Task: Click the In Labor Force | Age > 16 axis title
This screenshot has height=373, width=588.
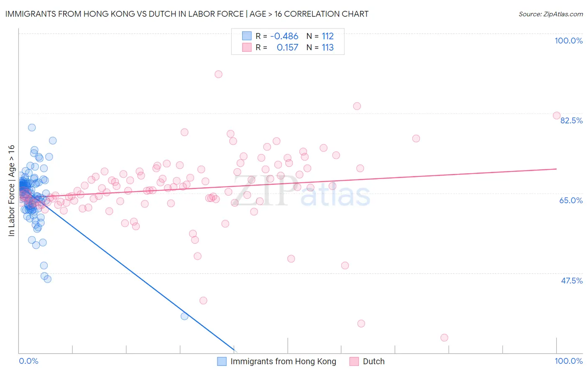Action: click(x=11, y=190)
